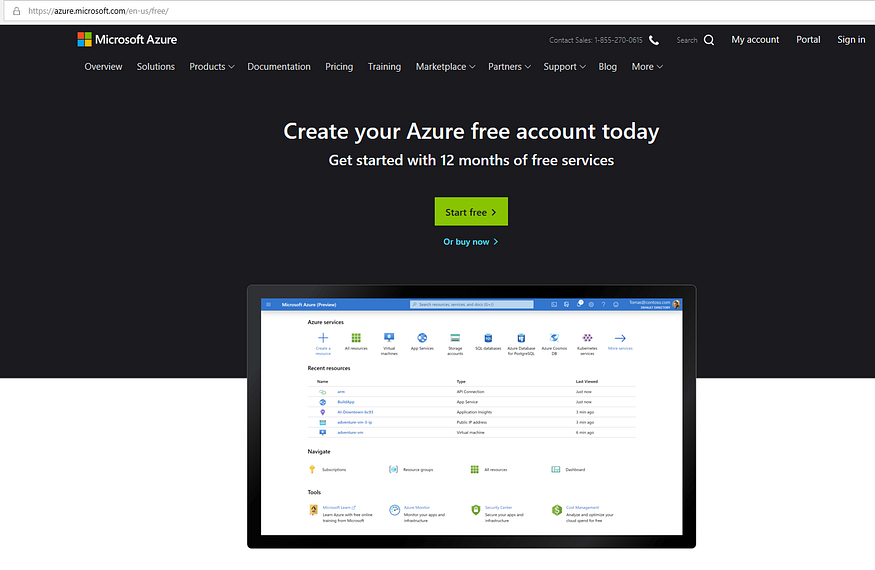Click Kubernetes services icon in preview

click(588, 338)
